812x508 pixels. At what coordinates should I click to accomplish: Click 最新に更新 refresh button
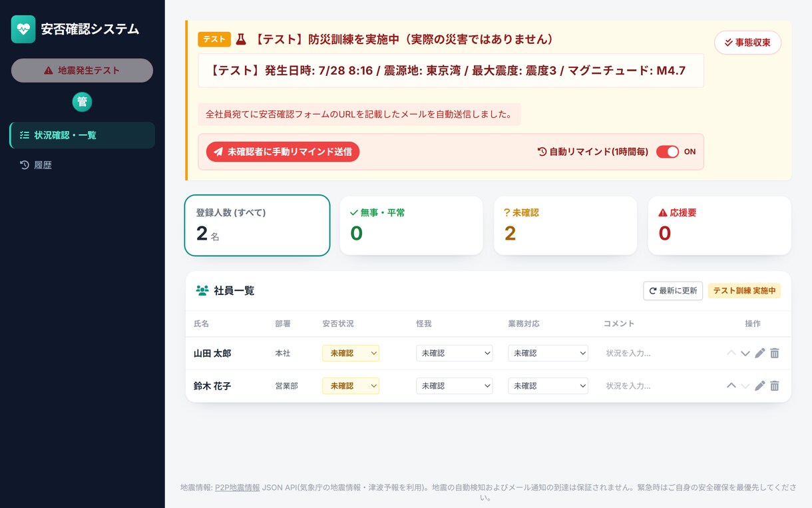(673, 291)
